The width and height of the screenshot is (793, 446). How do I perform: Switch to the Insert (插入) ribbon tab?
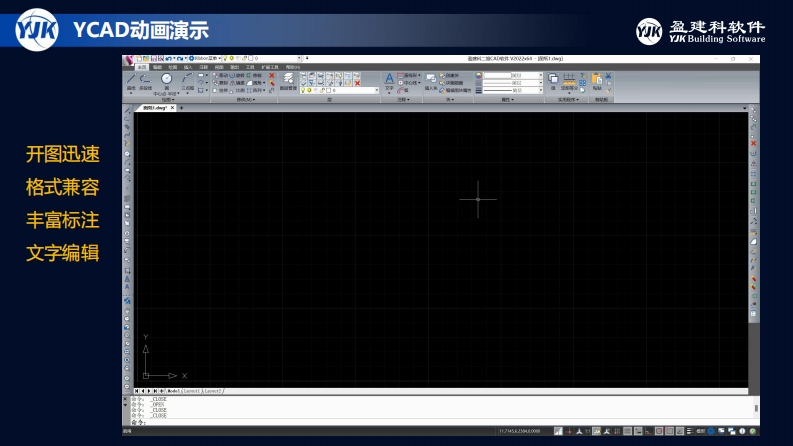point(188,67)
